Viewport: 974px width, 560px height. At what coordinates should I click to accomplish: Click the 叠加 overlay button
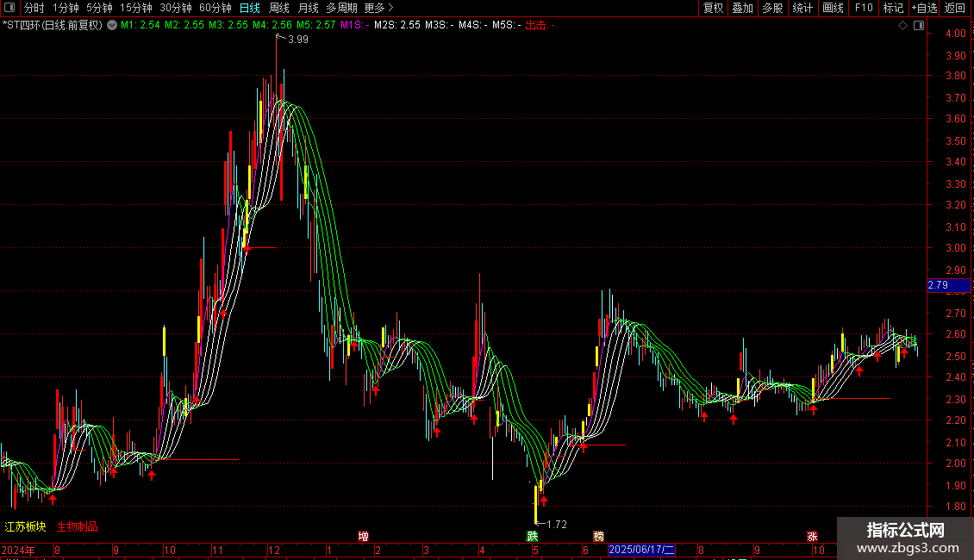click(x=743, y=8)
